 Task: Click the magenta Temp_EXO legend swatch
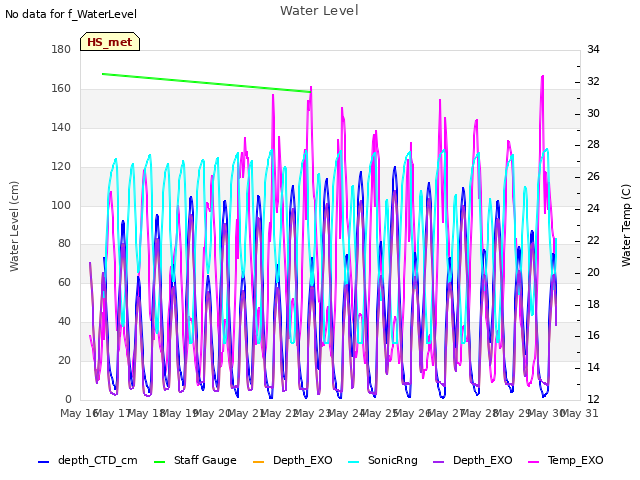pyautogui.click(x=533, y=462)
